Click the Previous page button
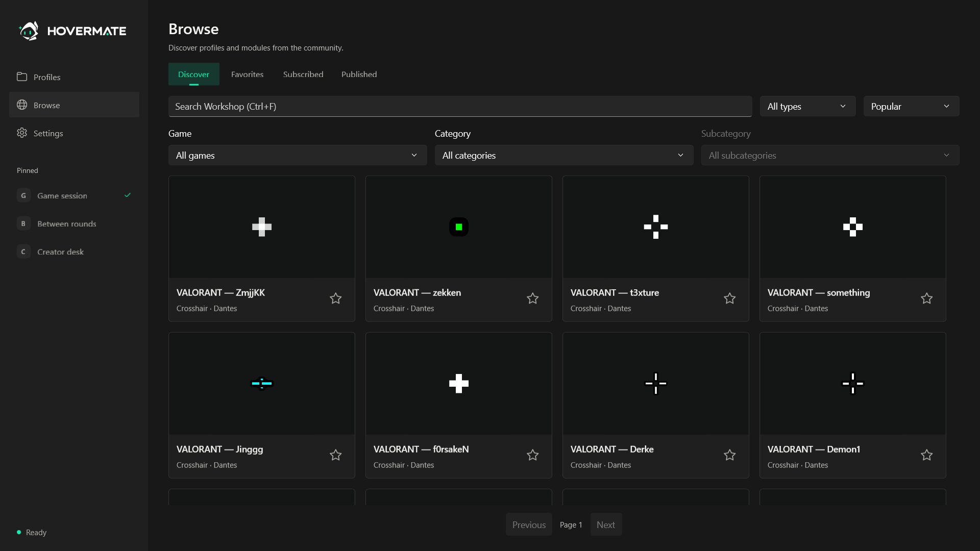This screenshot has width=980, height=551. click(x=529, y=524)
